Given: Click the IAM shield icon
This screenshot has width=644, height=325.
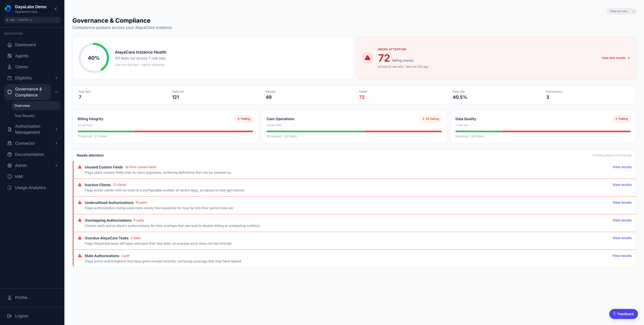Looking at the screenshot, I should point(10,177).
